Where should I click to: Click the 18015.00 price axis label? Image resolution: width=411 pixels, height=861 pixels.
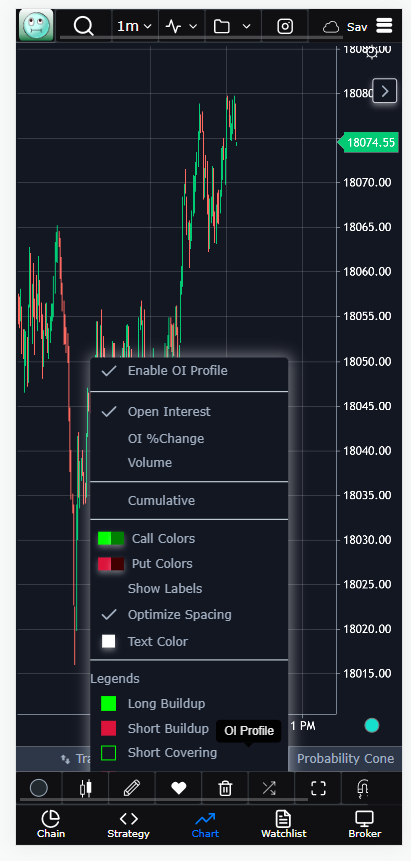tap(367, 673)
